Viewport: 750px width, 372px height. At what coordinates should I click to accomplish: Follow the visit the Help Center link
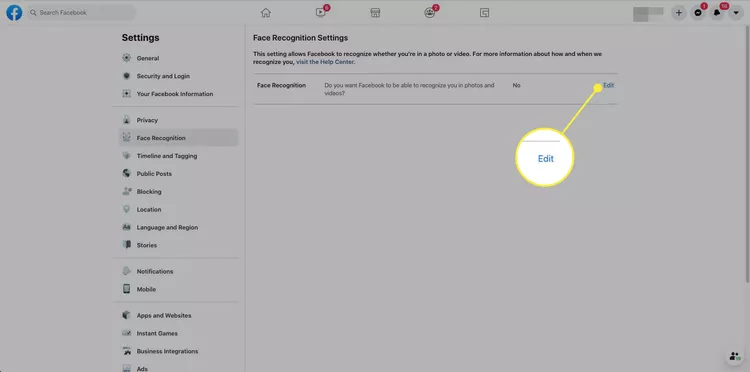tap(325, 62)
